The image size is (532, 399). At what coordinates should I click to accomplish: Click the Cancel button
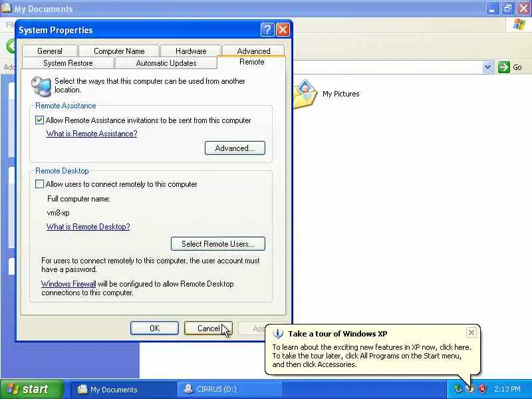tap(208, 328)
